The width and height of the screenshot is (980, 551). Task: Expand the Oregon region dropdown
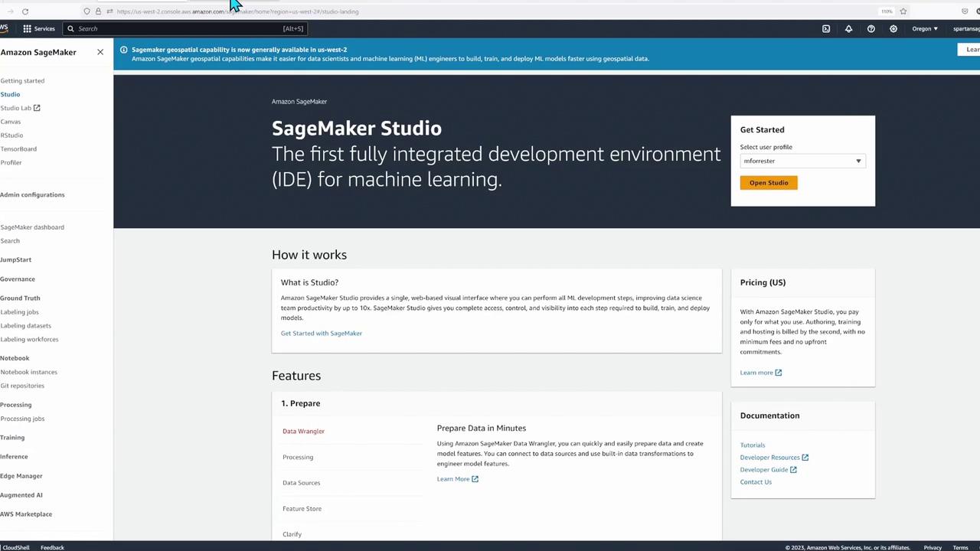[925, 29]
